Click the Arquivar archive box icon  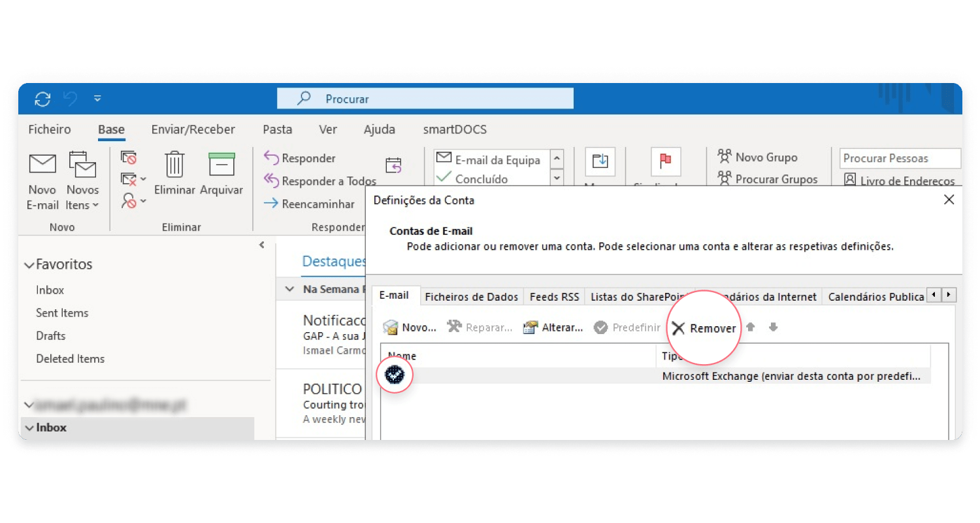click(221, 163)
